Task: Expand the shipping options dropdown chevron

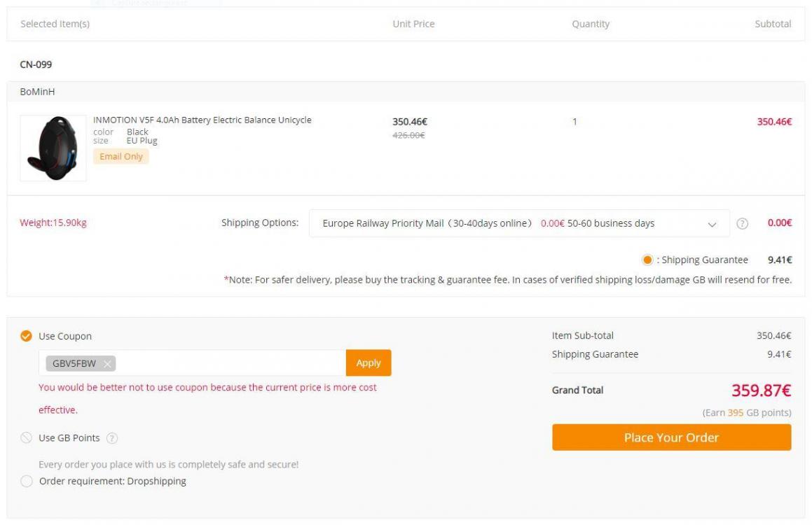Action: tap(712, 224)
